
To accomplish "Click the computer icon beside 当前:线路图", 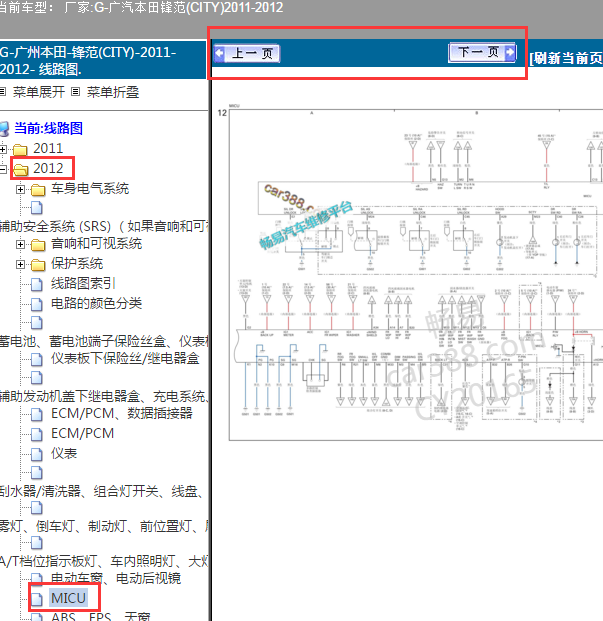I will 4,129.
